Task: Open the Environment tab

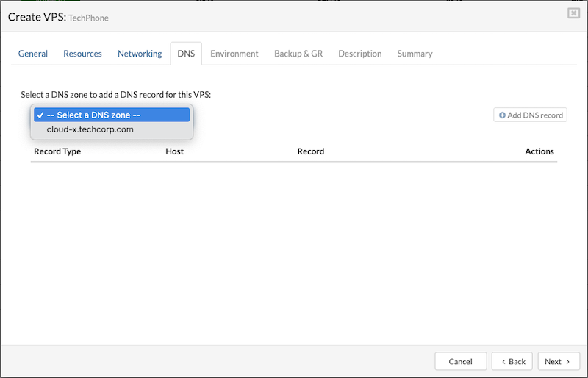Action: [234, 54]
